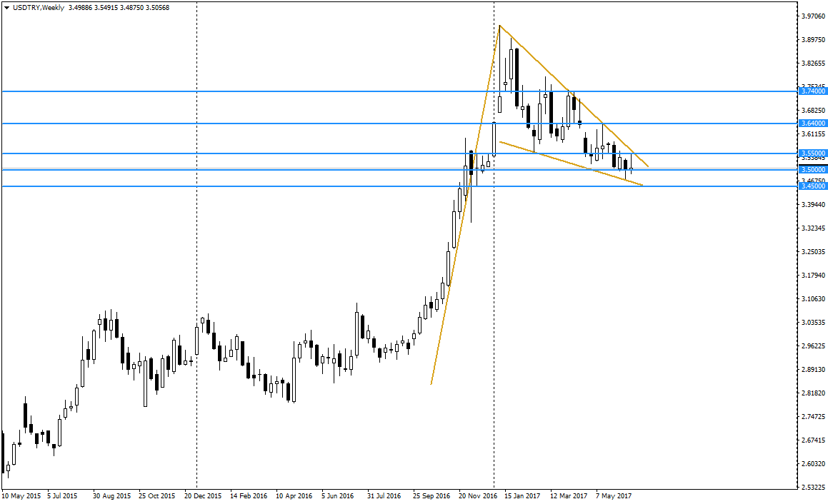Select the 3.74000 price level tag
This screenshot has height=504, width=828.
[x=812, y=91]
